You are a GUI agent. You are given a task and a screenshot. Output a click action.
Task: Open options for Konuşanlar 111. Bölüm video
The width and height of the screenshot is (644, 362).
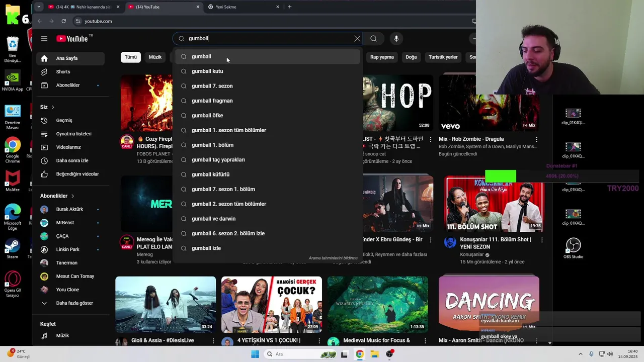542,240
